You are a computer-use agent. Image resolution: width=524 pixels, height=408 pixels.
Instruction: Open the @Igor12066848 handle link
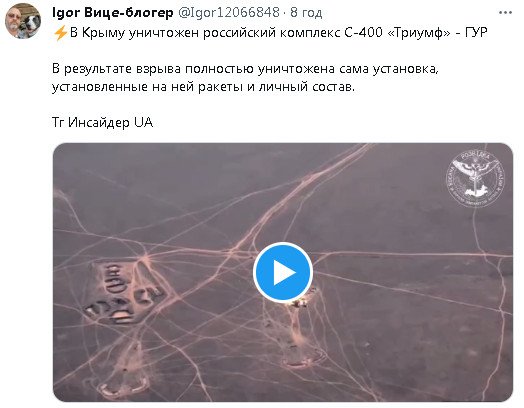pyautogui.click(x=229, y=13)
